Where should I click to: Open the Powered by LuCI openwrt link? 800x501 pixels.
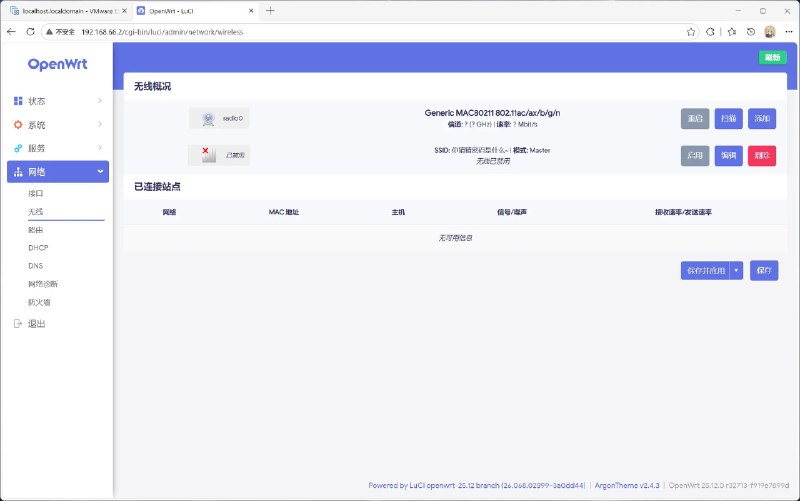[477, 486]
